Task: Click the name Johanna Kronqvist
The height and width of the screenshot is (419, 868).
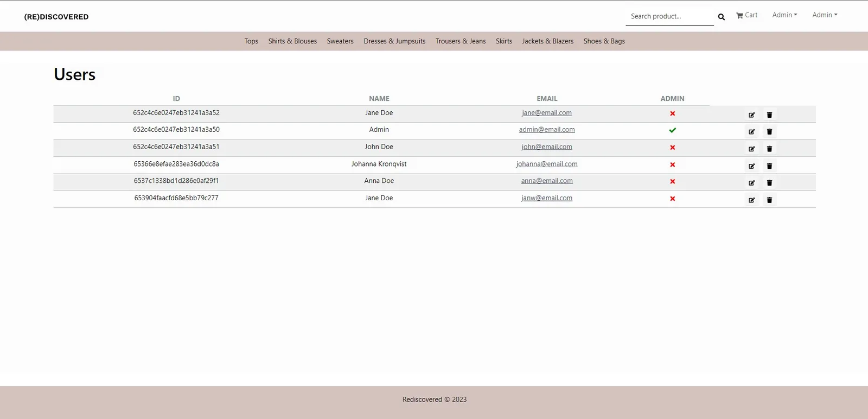Action: click(379, 164)
